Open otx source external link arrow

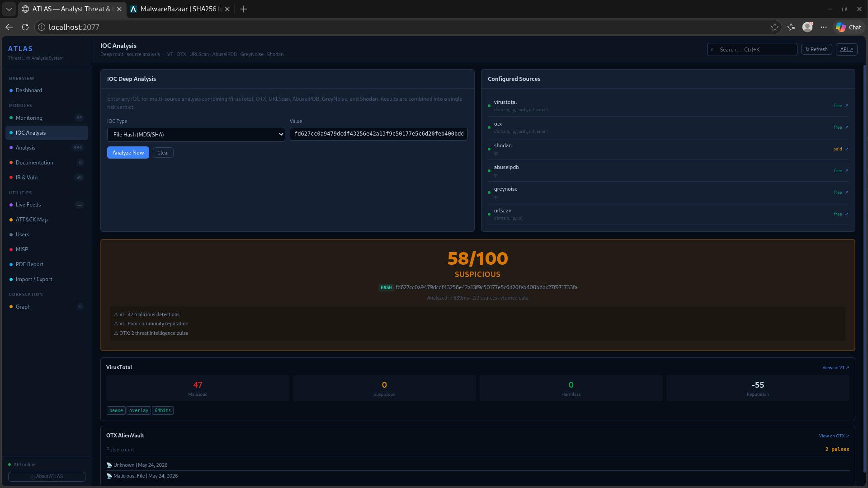click(847, 127)
